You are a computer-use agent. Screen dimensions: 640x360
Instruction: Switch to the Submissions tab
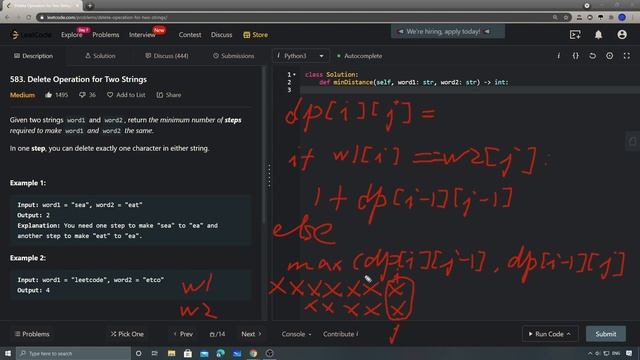click(x=233, y=56)
